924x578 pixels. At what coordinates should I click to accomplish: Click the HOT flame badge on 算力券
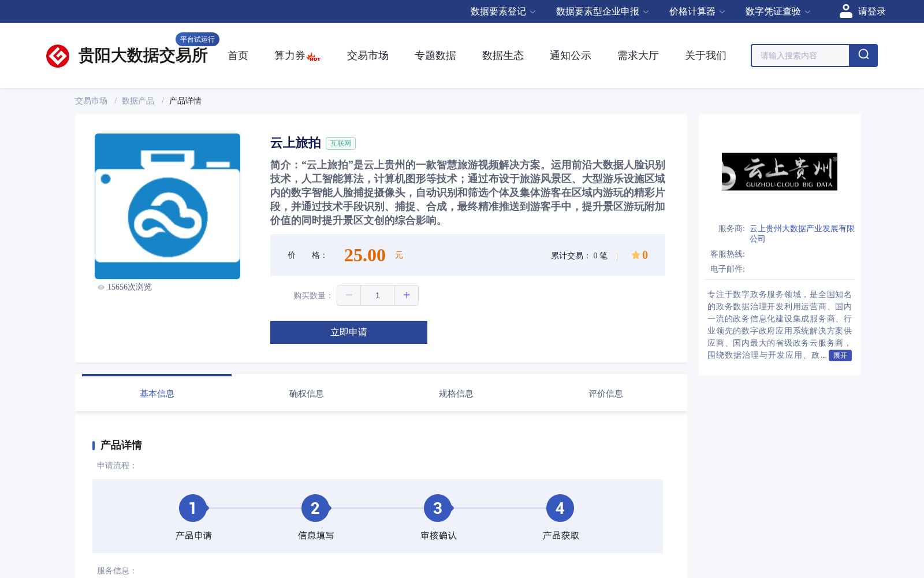click(314, 57)
